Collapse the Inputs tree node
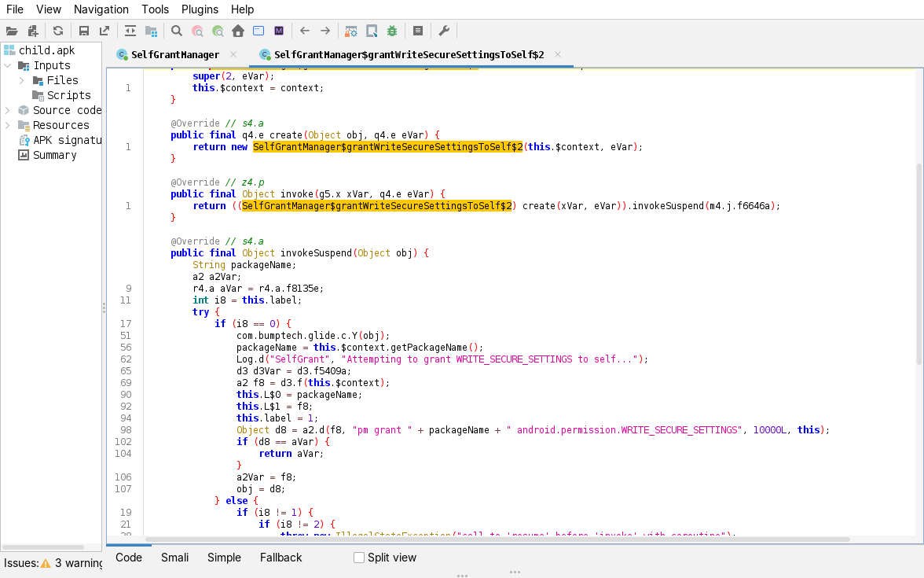The width and height of the screenshot is (924, 578). click(x=8, y=65)
